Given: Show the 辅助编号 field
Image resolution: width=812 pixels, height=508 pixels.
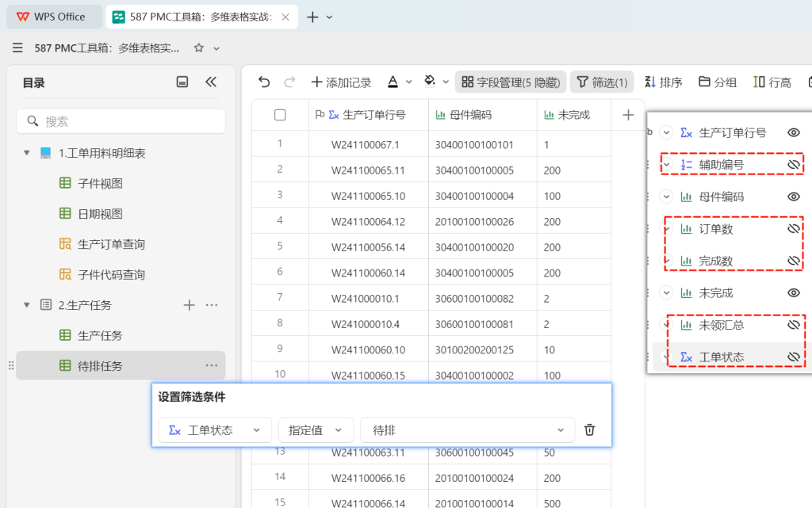Looking at the screenshot, I should coord(794,165).
